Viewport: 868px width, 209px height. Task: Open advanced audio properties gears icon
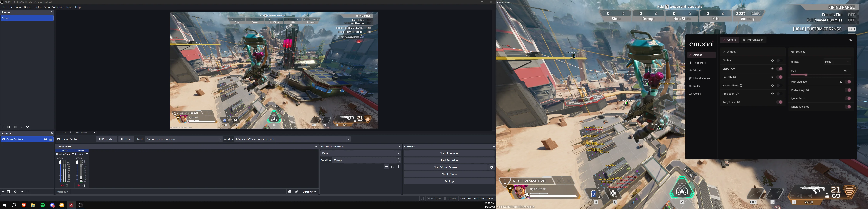point(296,192)
